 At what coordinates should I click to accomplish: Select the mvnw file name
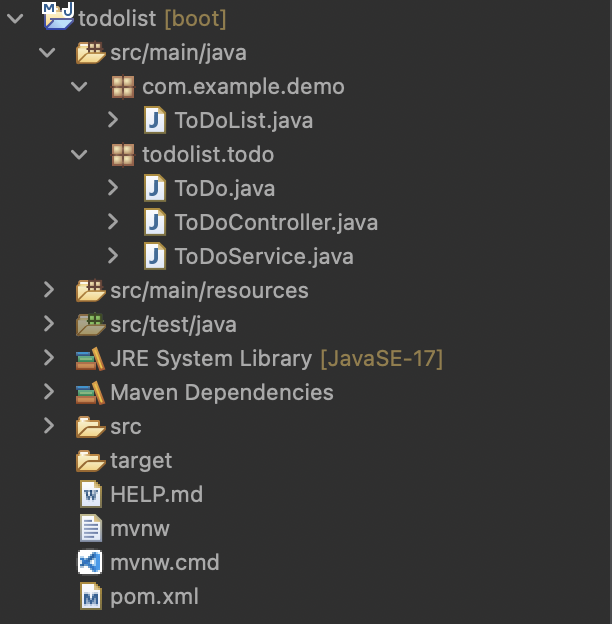click(140, 529)
